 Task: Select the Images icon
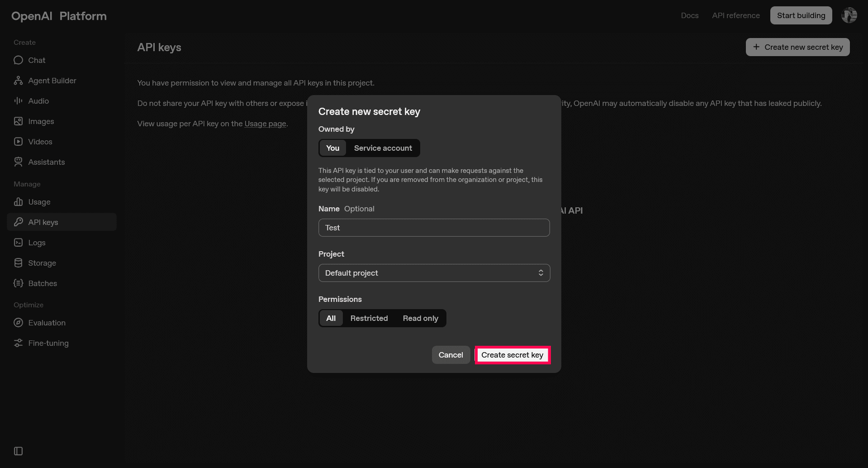tap(18, 121)
